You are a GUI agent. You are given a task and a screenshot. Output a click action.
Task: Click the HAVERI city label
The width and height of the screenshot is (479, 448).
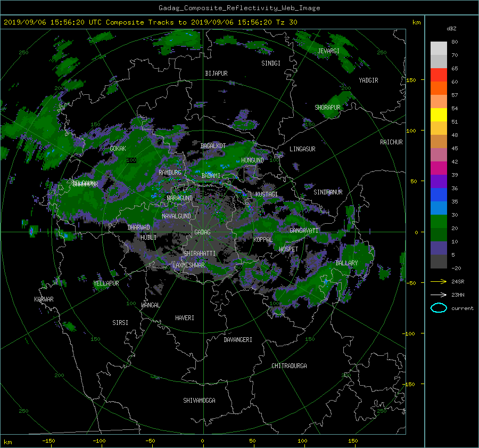(x=185, y=318)
